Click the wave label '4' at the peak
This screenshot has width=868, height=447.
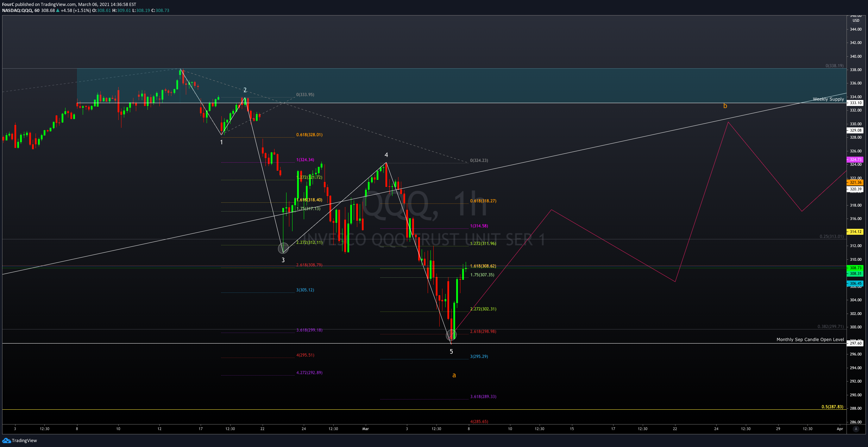click(x=386, y=155)
